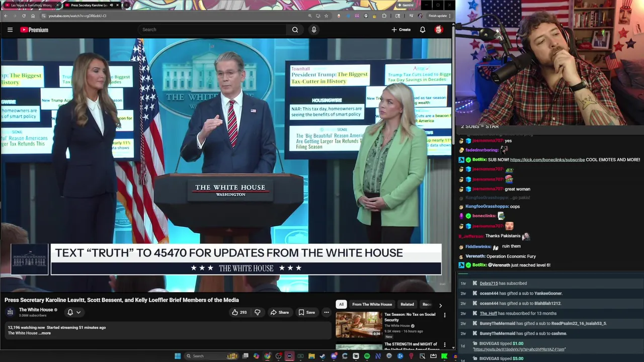
Task: Reload the page in Chrome
Action: click(x=24, y=16)
